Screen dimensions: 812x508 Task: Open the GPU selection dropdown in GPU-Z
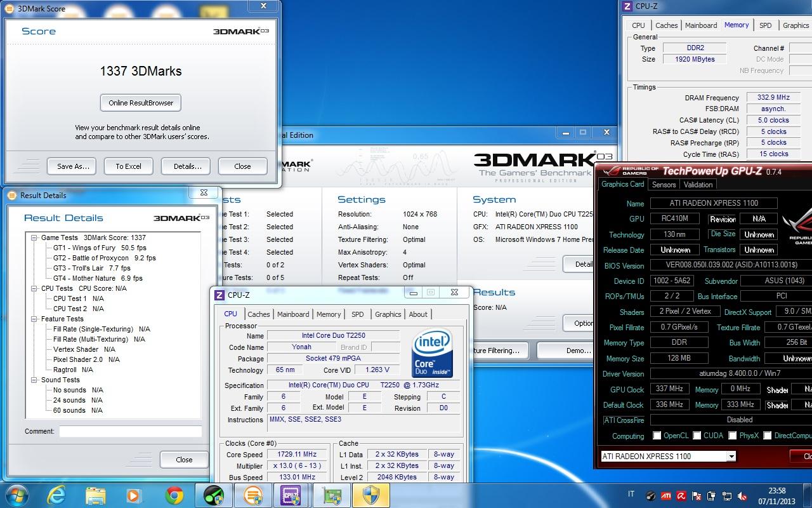click(731, 456)
